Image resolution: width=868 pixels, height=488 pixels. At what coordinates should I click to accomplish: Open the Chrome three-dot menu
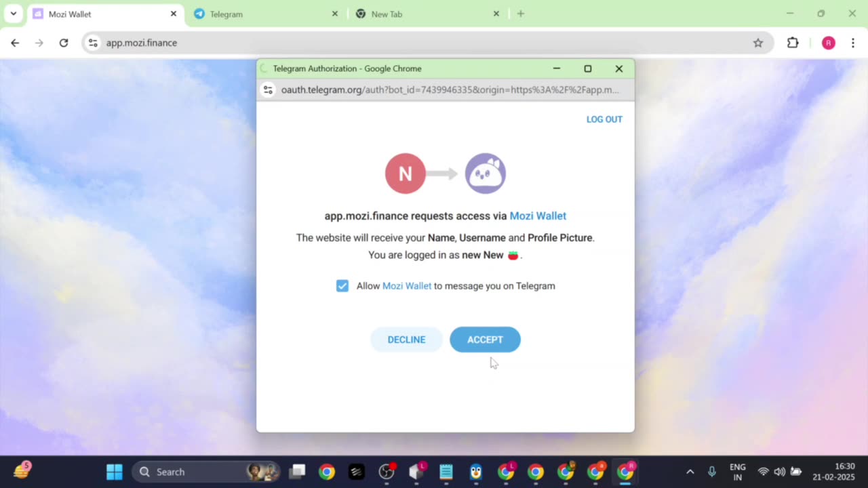click(852, 43)
